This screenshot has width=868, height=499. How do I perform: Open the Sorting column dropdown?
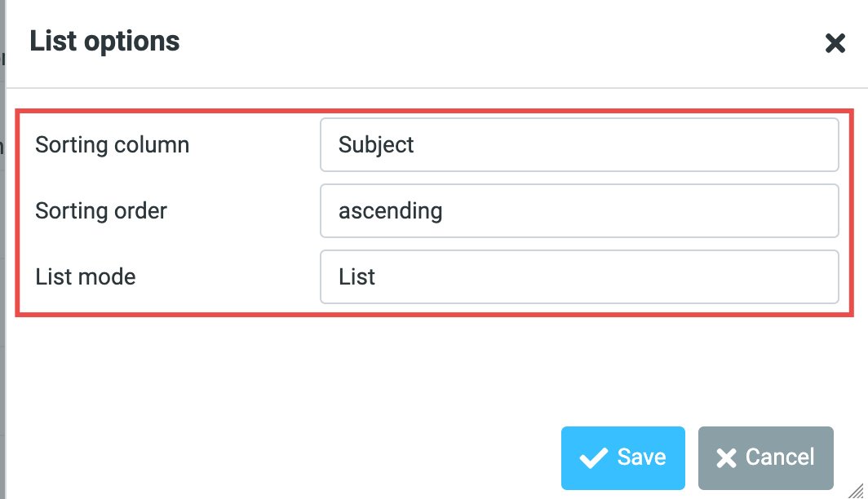click(x=579, y=145)
